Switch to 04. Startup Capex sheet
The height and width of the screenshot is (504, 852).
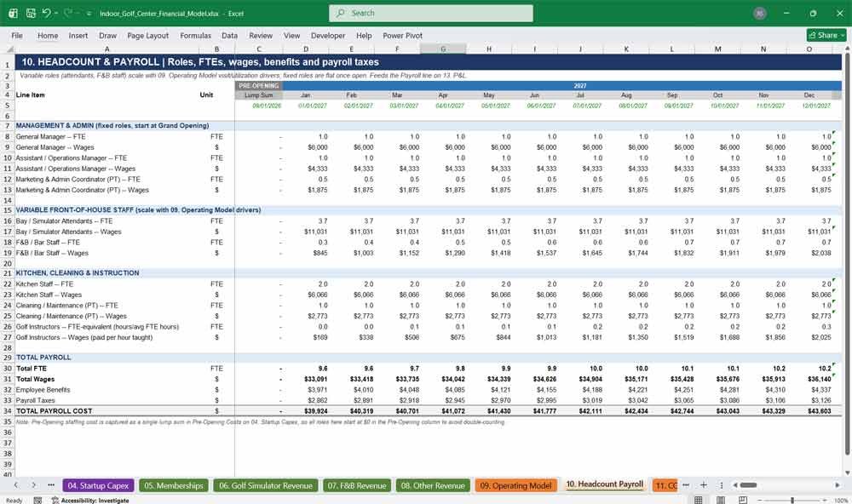coord(98,485)
